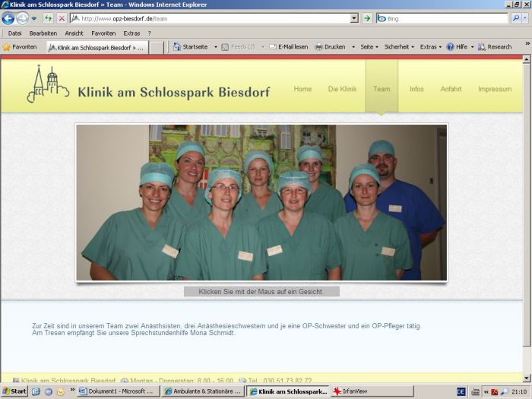Click the clinic church logo

click(48, 84)
